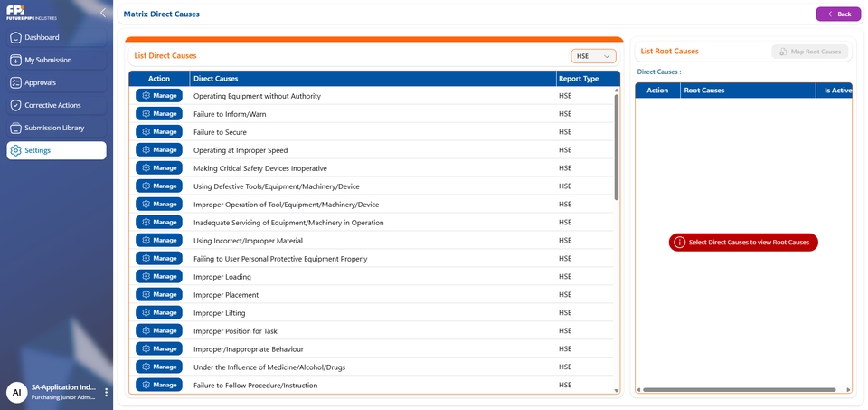868x410 pixels.
Task: Select the Approvals menu item
Action: click(41, 82)
